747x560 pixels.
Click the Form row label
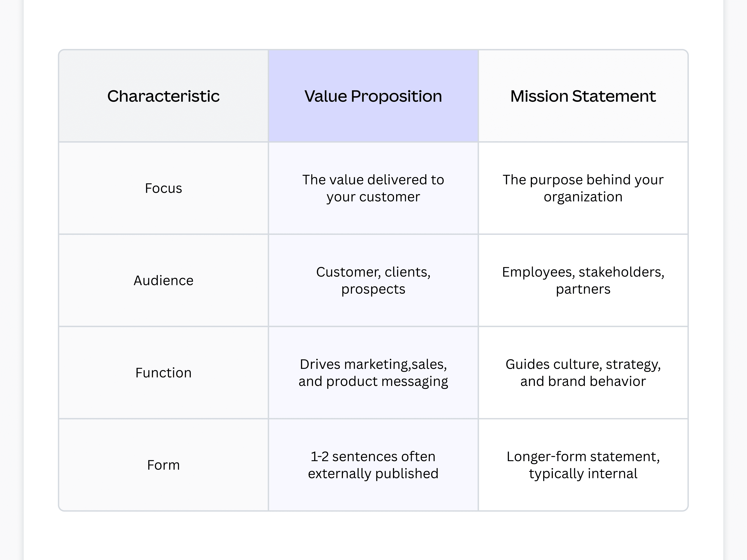(163, 465)
